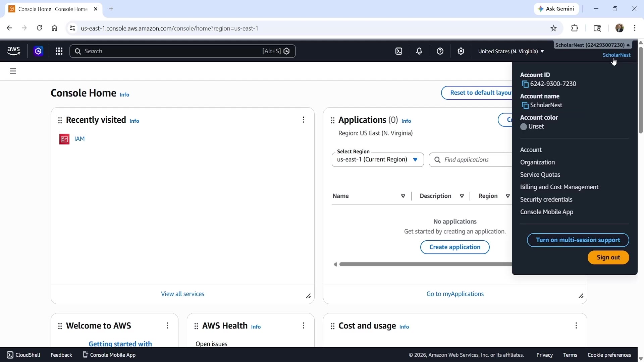Viewport: 644px width, 362px height.
Task: Open the IAM link in Recently visited
Action: point(79,139)
